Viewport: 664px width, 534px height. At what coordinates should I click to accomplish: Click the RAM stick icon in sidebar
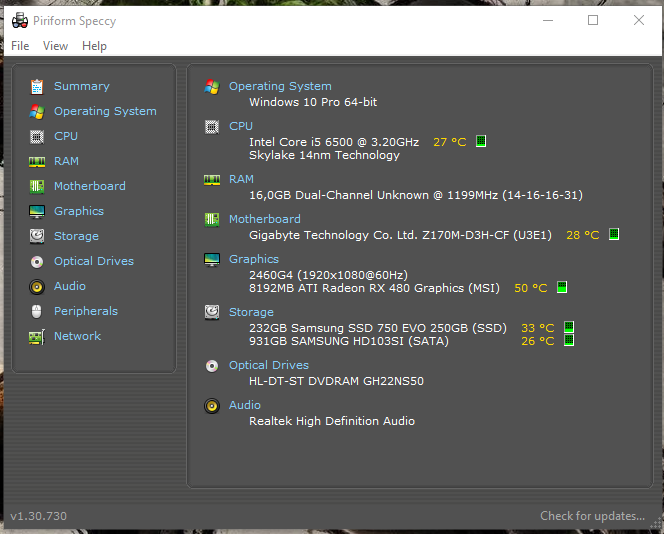coord(37,161)
